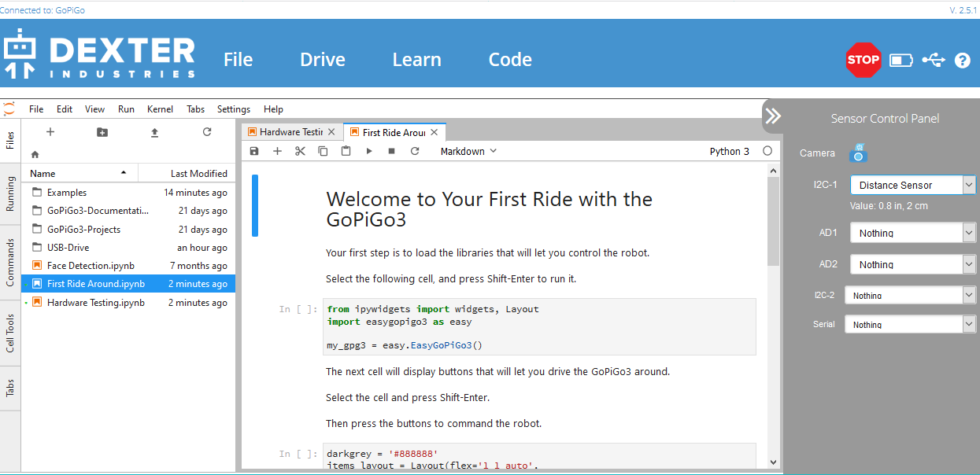Create a new launcher with plus icon

(50, 132)
